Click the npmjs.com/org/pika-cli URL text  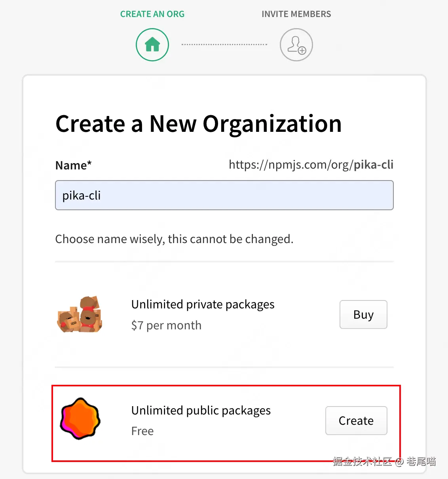(311, 165)
